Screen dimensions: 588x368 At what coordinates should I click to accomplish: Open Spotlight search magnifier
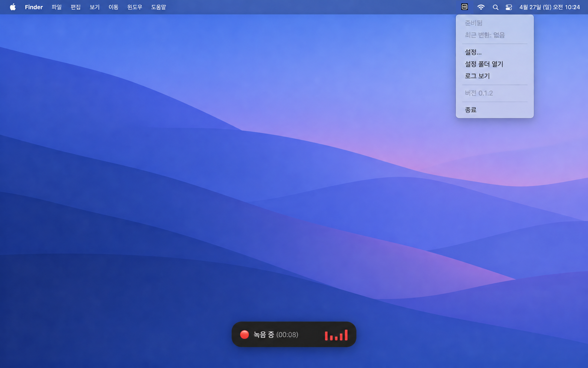click(495, 7)
